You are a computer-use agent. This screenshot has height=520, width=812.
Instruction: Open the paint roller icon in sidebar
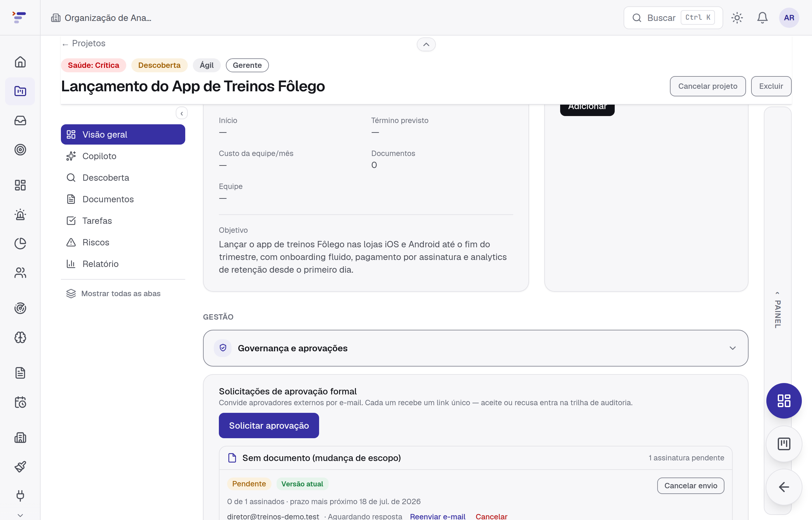20,467
